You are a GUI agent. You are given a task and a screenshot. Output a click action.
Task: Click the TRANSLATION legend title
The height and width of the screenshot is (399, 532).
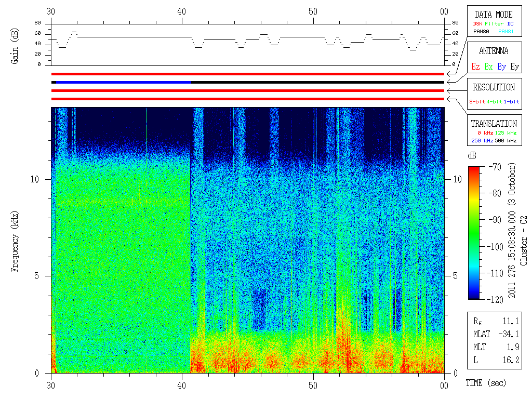click(x=494, y=124)
